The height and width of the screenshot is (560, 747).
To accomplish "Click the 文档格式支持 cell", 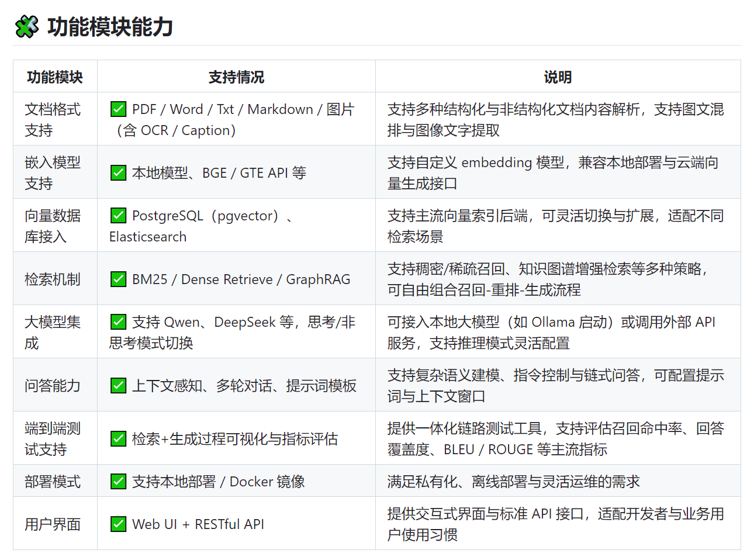I will click(55, 119).
